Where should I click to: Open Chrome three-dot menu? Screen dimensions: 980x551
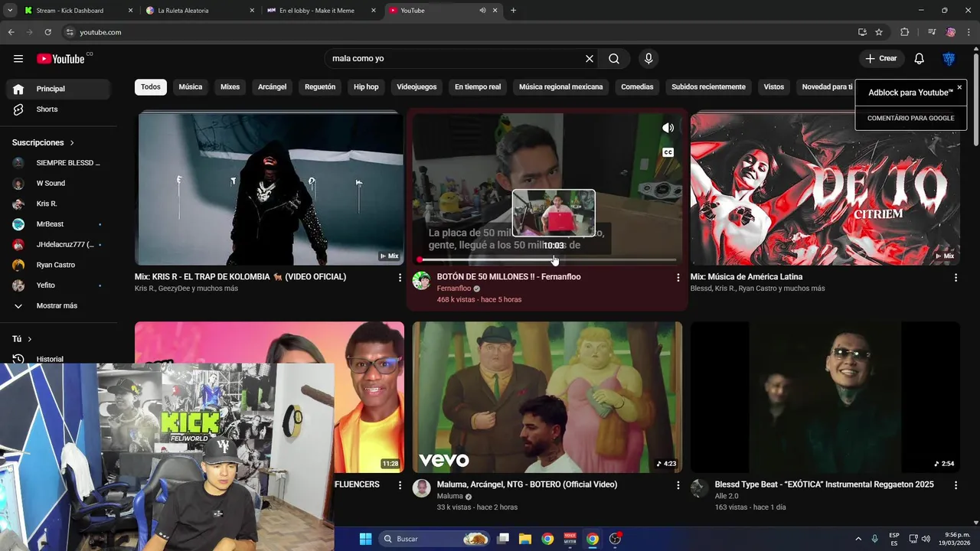tap(969, 32)
